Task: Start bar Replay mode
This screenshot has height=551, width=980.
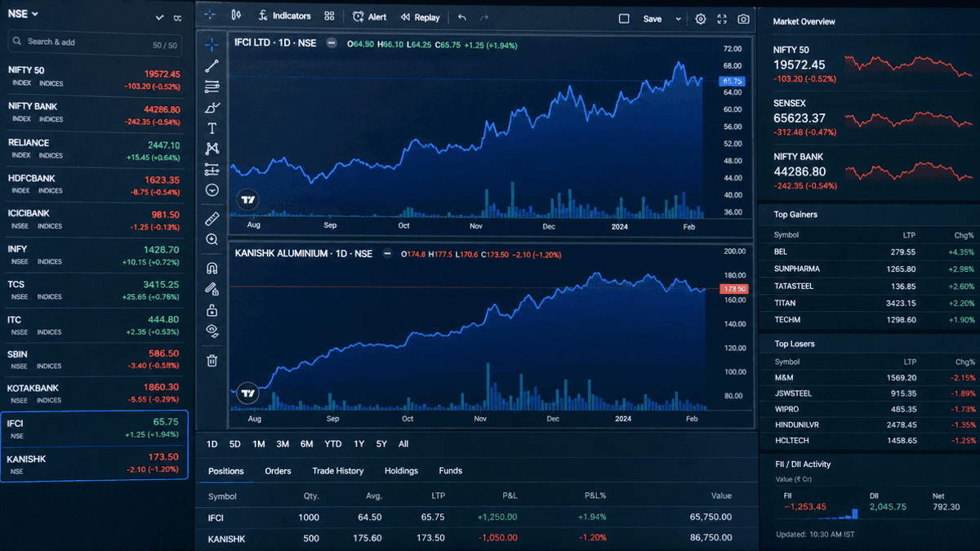Action: click(420, 16)
